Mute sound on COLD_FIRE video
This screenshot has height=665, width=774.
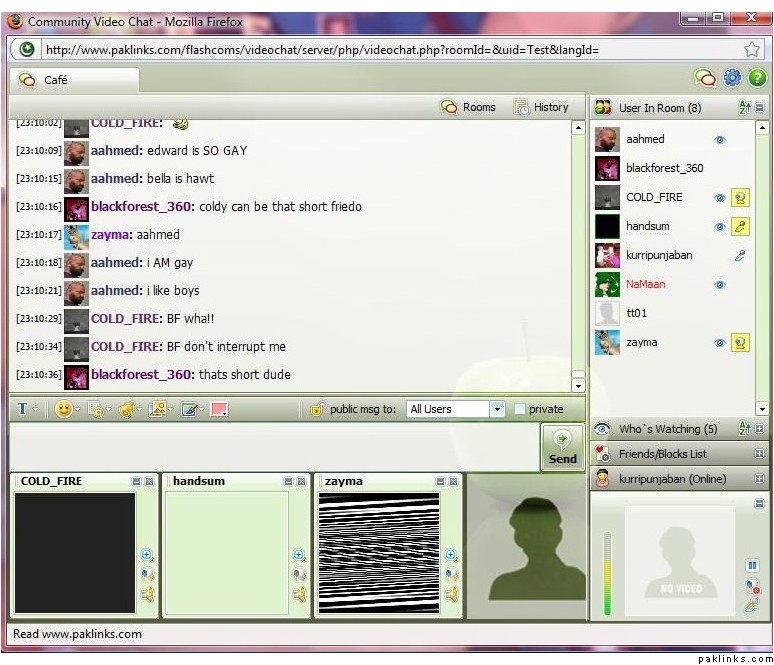146,595
